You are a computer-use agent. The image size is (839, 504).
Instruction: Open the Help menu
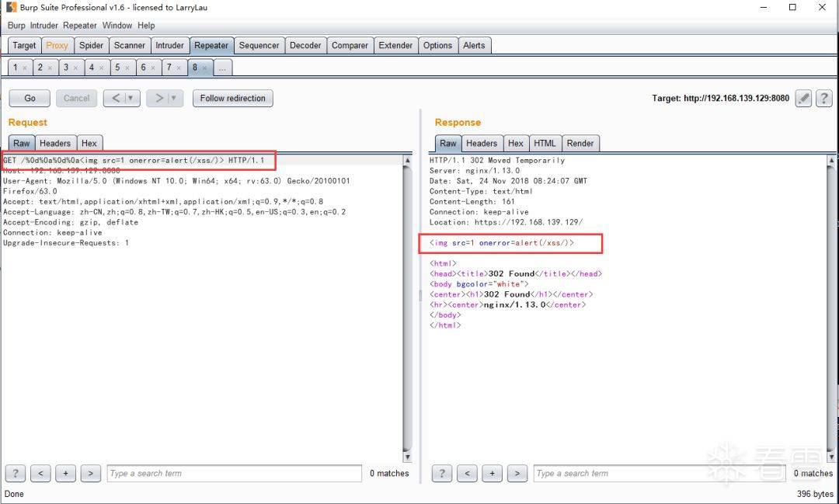[x=146, y=25]
